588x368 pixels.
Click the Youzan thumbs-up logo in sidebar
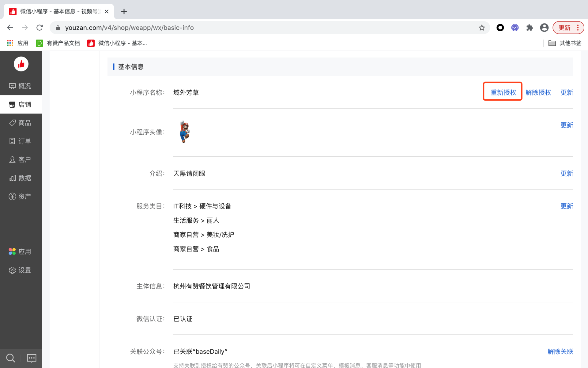point(21,64)
